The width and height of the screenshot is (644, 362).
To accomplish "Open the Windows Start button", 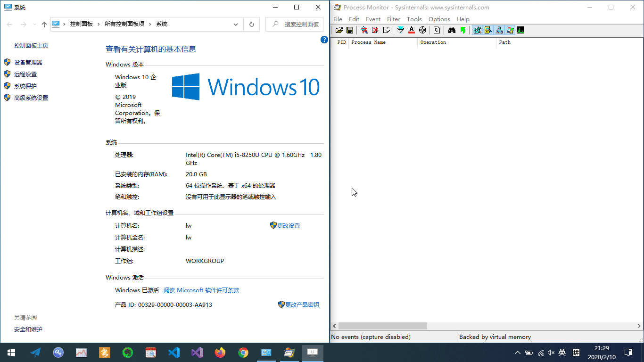I will click(x=11, y=352).
